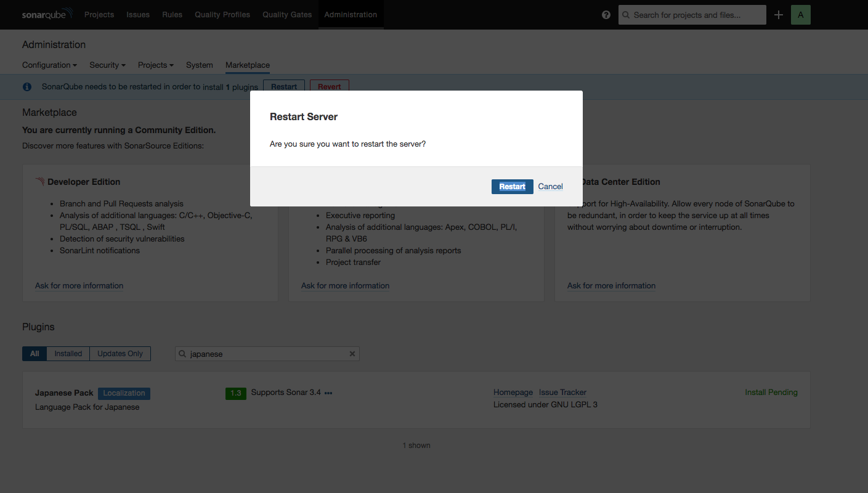Open the Japanese Pack Issue Tracker link
Viewport: 868px width, 493px height.
pos(562,393)
